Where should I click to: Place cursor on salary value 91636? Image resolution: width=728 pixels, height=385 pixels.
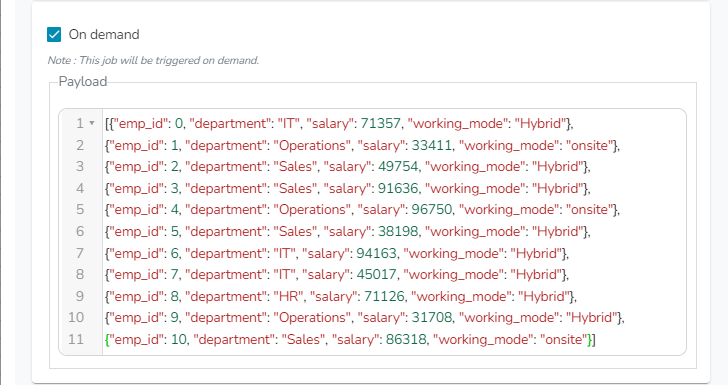pyautogui.click(x=398, y=188)
